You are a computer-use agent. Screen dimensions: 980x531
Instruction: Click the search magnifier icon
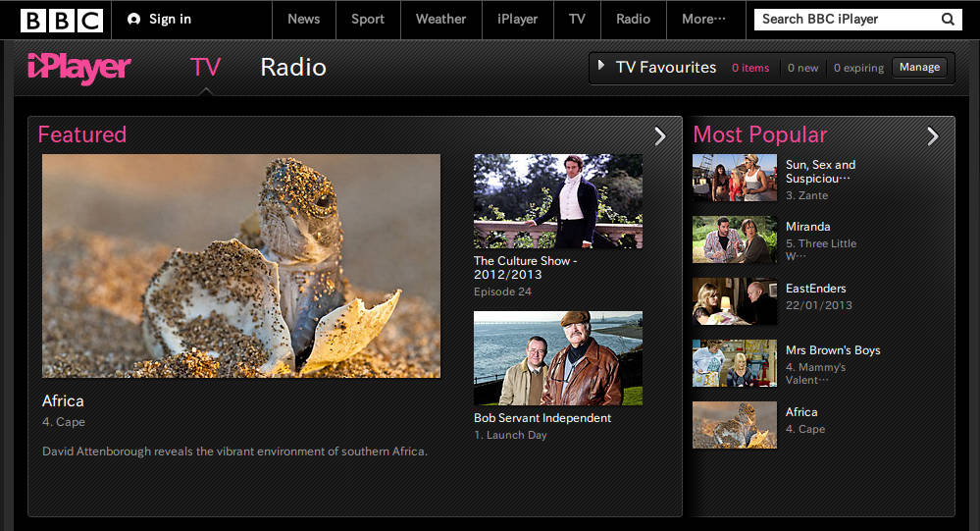pos(948,20)
